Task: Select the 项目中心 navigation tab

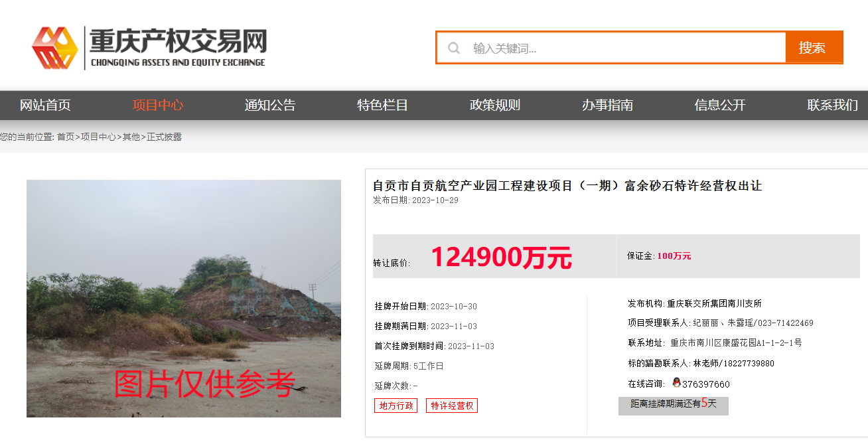Action: click(158, 105)
